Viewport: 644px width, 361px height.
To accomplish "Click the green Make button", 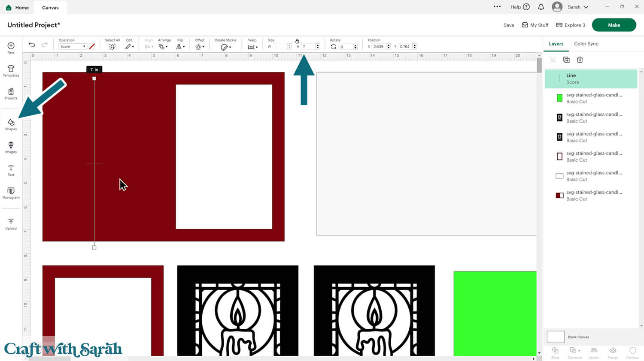I will pyautogui.click(x=614, y=25).
